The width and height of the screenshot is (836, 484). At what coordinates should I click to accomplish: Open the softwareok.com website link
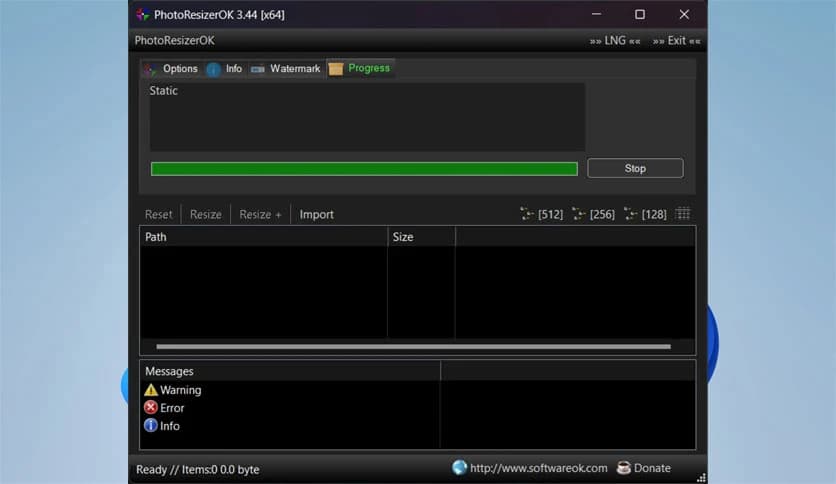point(538,468)
